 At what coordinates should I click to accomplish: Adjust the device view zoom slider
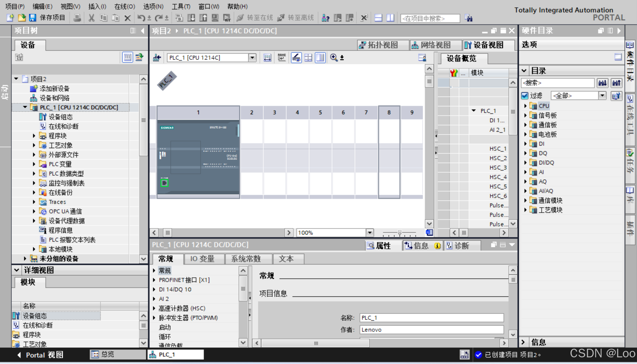tap(399, 233)
